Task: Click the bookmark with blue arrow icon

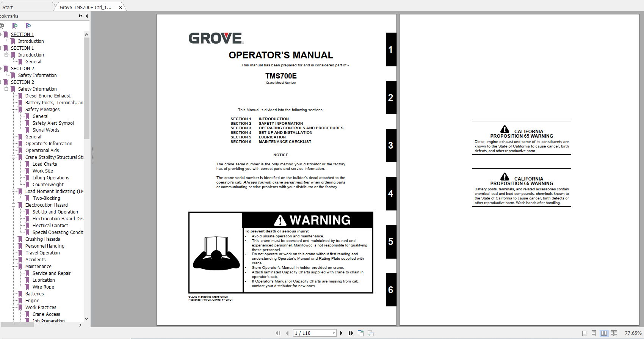Action: [28, 26]
